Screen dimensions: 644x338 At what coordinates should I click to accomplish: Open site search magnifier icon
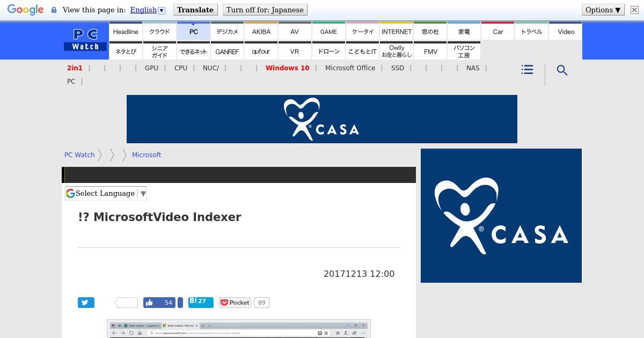562,70
